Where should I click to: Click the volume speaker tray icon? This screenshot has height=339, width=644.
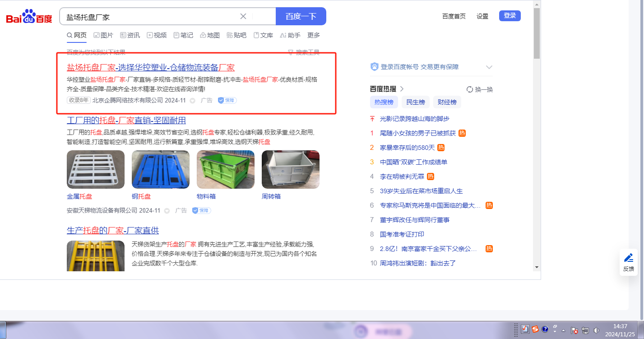coord(596,330)
